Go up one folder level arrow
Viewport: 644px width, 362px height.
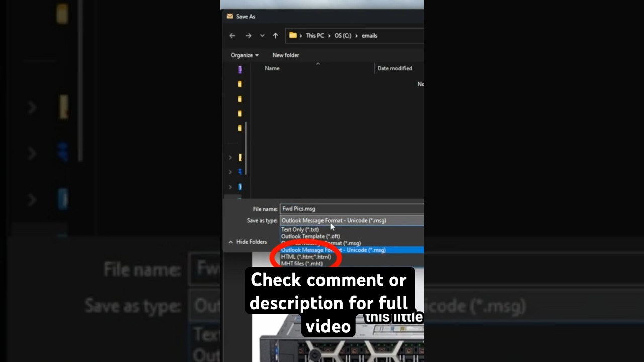275,36
